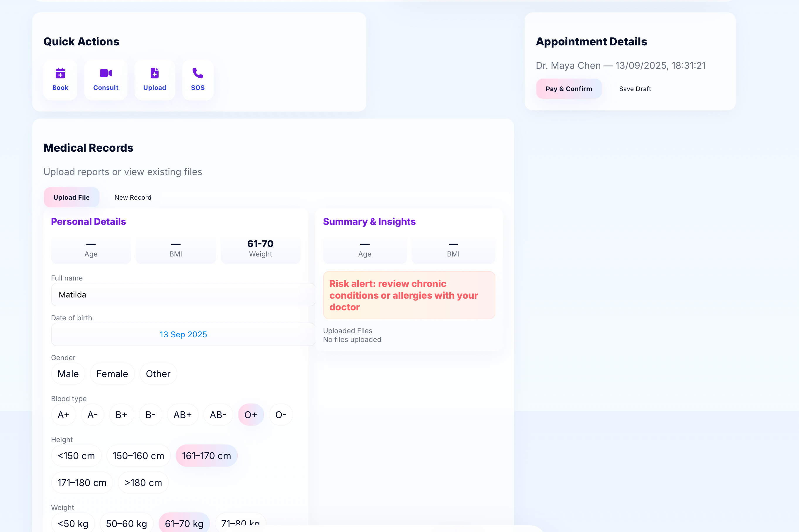This screenshot has width=799, height=532.
Task: Select the 50–60 kg weight range
Action: pos(126,523)
